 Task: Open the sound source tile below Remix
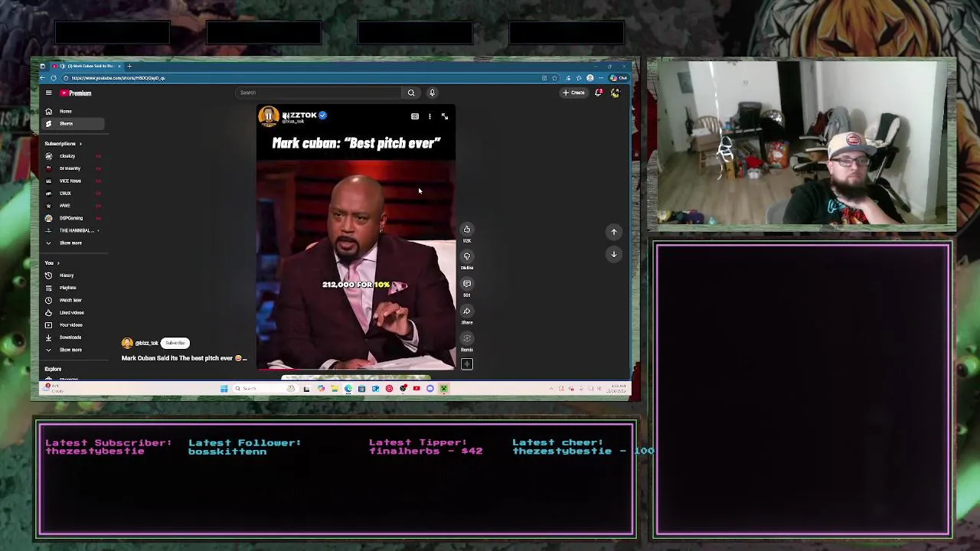tap(467, 364)
